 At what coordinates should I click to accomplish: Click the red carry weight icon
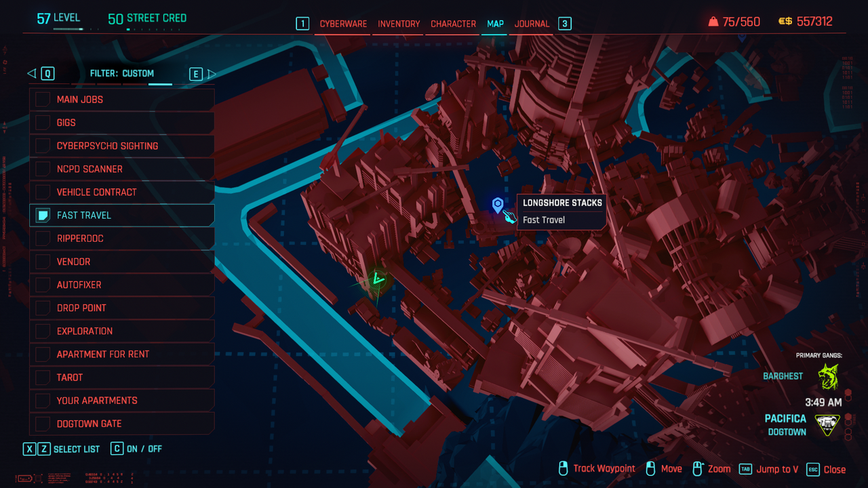713,22
